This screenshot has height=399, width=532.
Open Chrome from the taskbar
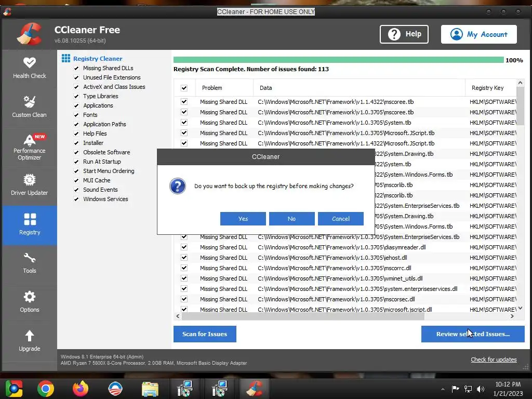coord(46,389)
